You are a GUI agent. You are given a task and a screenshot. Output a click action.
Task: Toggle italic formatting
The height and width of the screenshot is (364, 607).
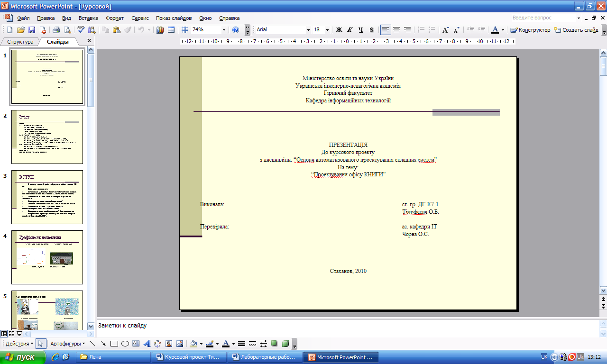coord(350,30)
